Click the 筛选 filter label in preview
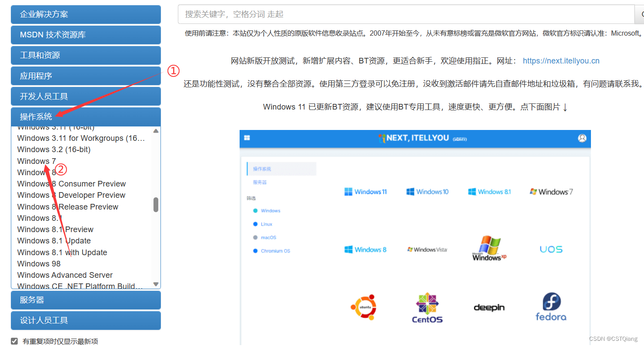Image resolution: width=644 pixels, height=346 pixels. 251,198
